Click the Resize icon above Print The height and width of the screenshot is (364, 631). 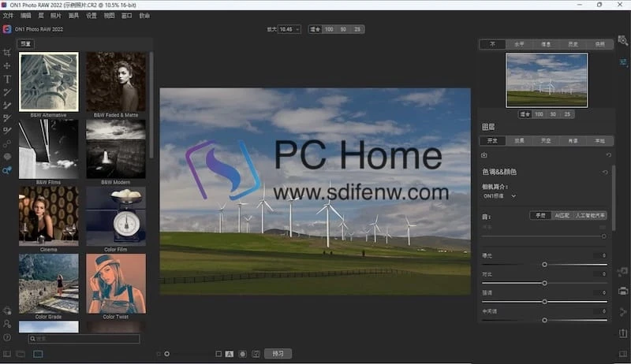pyautogui.click(x=622, y=272)
